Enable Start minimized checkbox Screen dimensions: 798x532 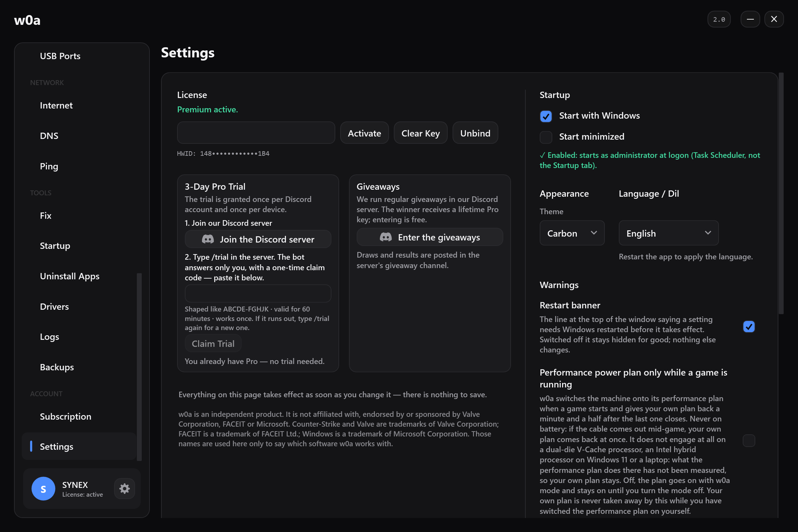click(546, 137)
